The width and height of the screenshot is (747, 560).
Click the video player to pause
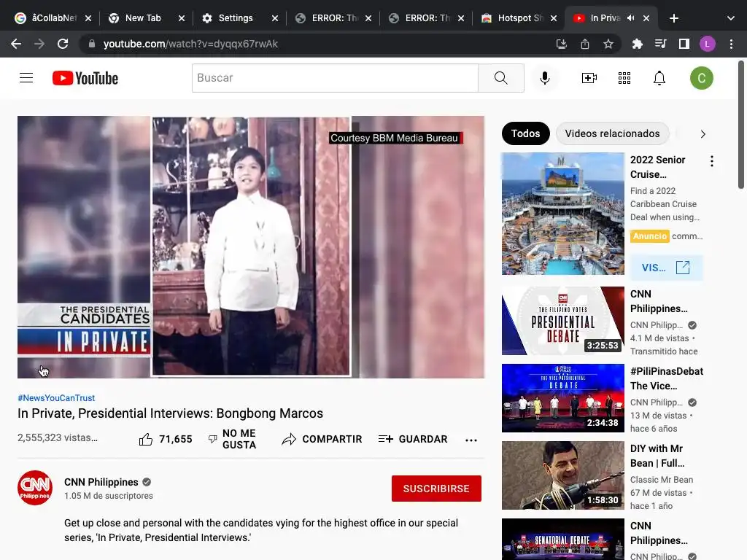[x=251, y=247]
